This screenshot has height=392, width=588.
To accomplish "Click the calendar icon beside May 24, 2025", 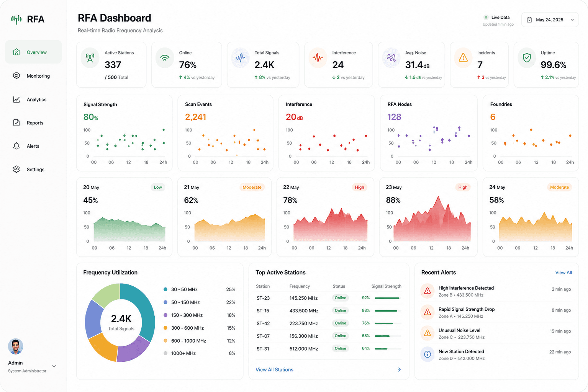I will point(529,20).
